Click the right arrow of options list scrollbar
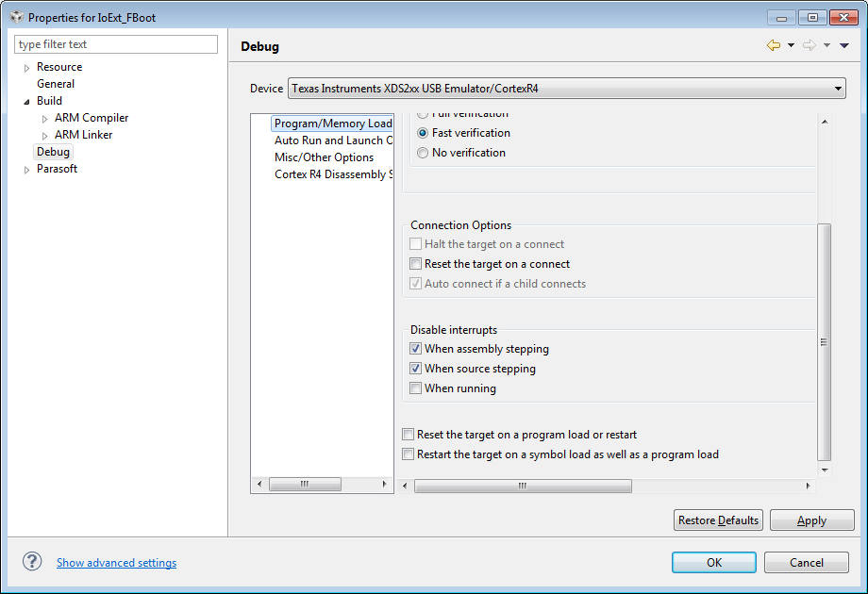 point(384,484)
